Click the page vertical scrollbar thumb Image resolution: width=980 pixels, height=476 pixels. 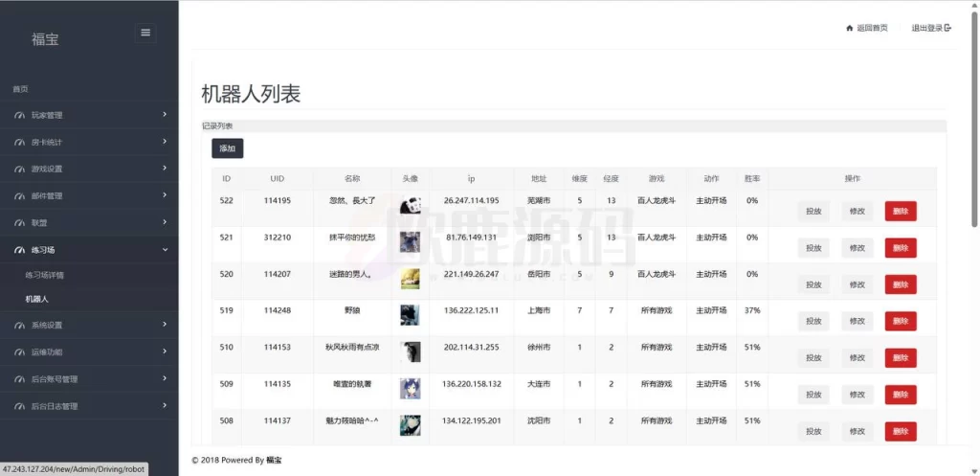coord(975,119)
